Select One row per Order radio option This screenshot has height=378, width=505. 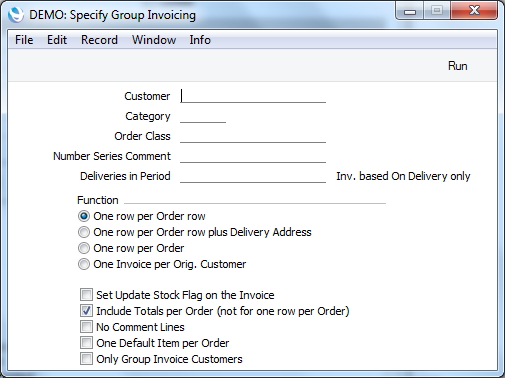[x=84, y=248]
